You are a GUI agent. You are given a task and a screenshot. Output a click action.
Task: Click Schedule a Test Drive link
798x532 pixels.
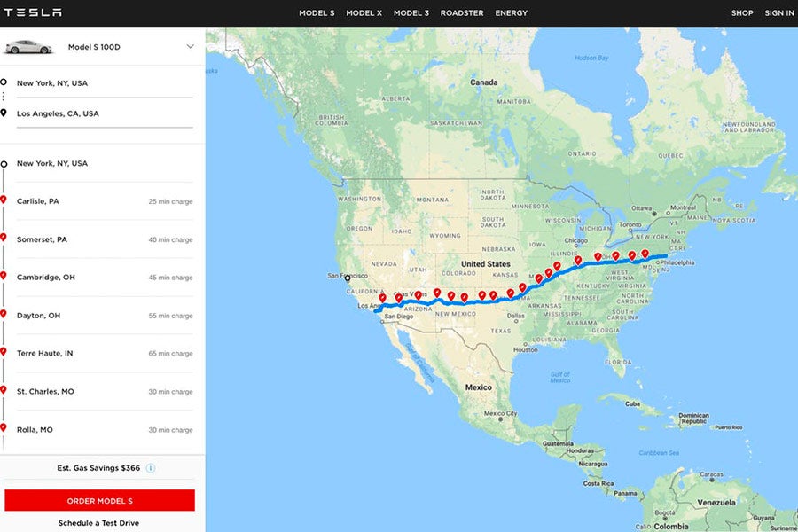pos(98,523)
